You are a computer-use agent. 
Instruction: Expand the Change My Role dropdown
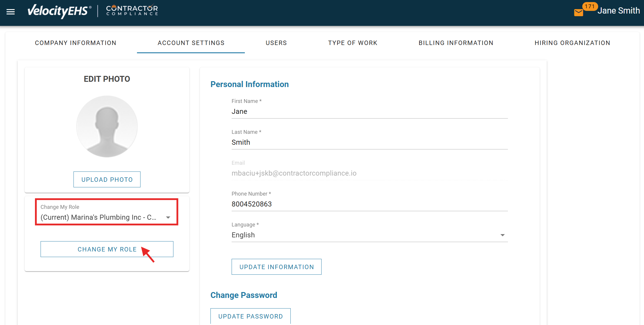pyautogui.click(x=168, y=217)
